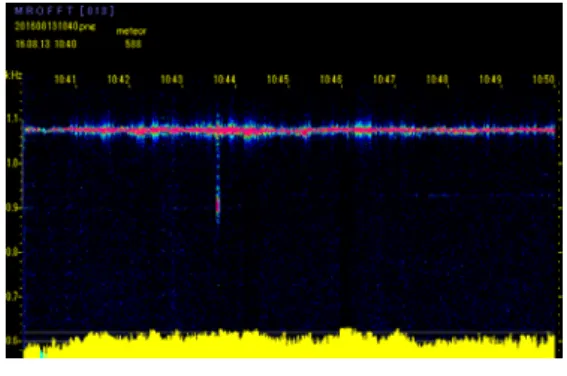Click the 1.0 frequency axis label
567x376 pixels.
tap(13, 163)
